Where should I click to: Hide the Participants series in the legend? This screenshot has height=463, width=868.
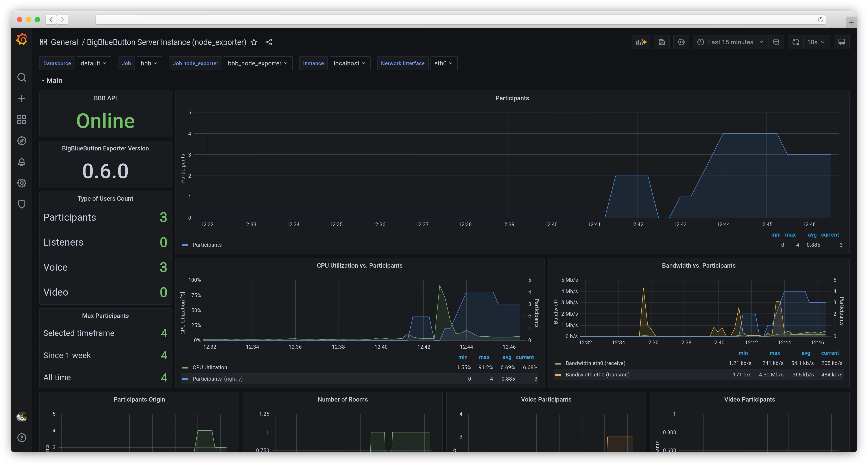click(207, 245)
